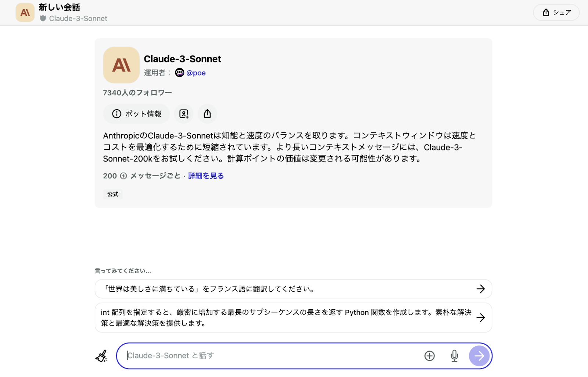Click the 新しい会話 conversation title

[x=60, y=7]
